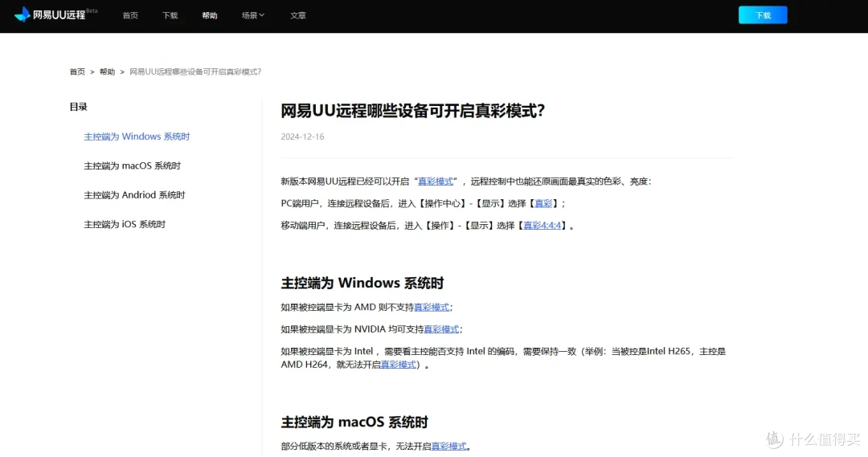The image size is (868, 457).
Task: Click the date 2024-12-16
Action: point(302,137)
